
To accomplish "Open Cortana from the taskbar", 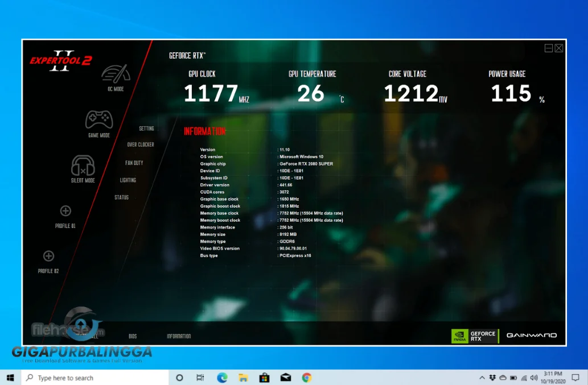I will tap(179, 378).
